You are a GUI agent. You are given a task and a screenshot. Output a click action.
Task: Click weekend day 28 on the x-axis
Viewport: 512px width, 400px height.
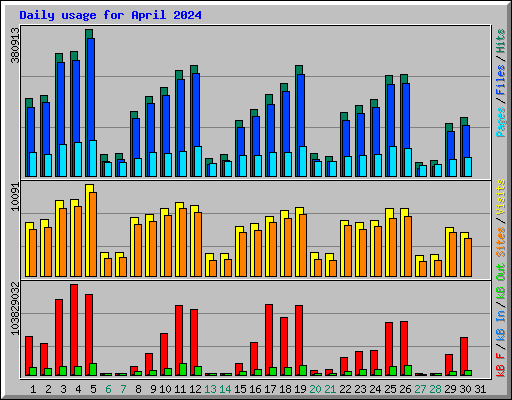[x=435, y=389]
